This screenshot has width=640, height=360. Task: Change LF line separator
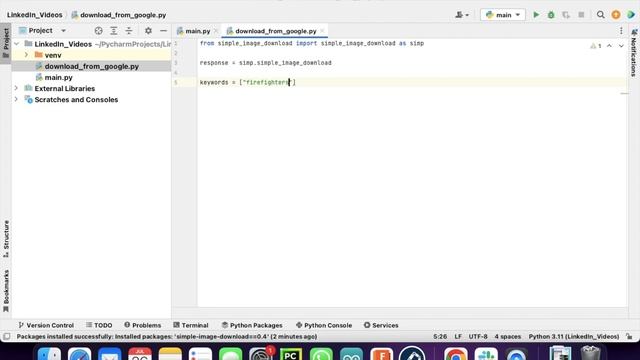[x=458, y=337]
